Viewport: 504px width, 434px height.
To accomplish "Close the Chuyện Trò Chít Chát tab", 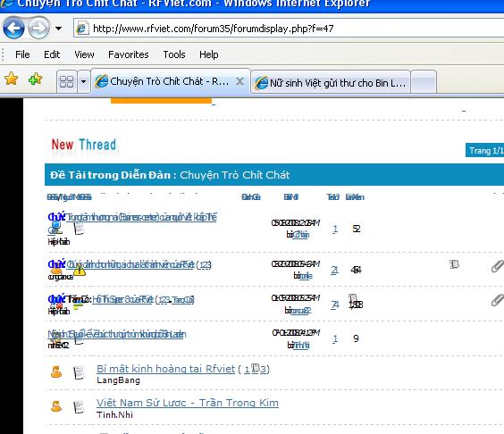I will (239, 81).
